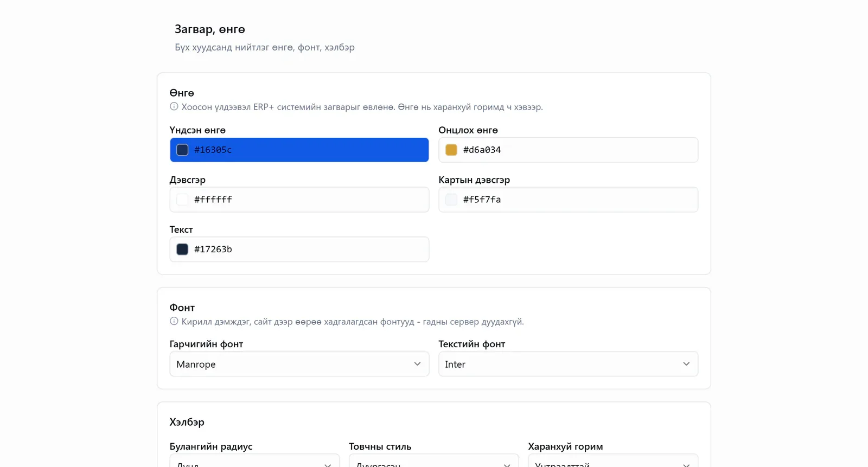Click the Хэлбэр section heading

[187, 422]
